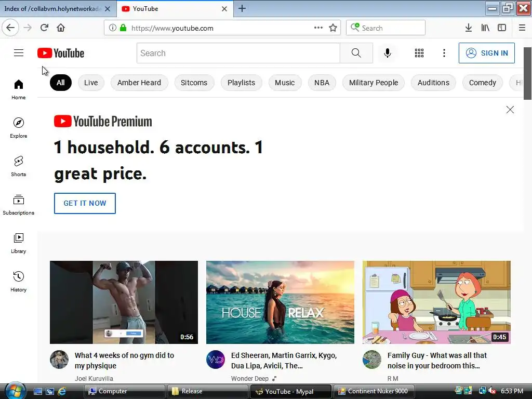532x399 pixels.
Task: Switch to Release taskbar window
Action: (x=207, y=391)
